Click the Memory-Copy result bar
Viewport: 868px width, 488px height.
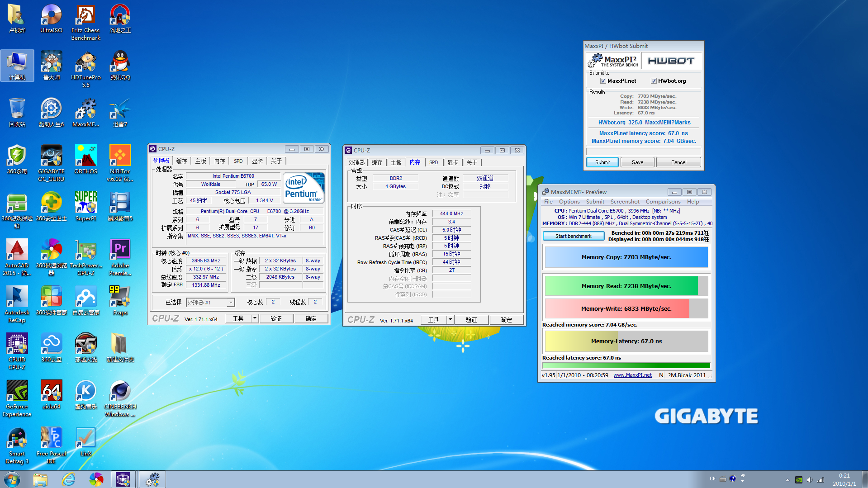point(626,257)
